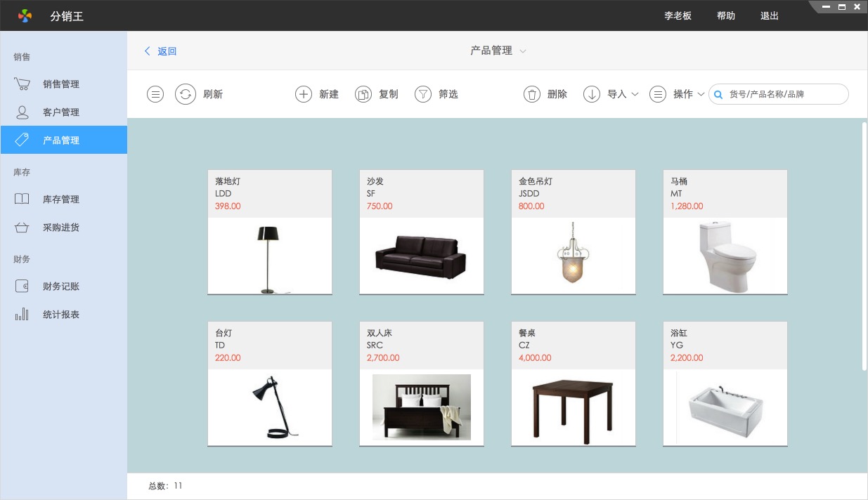Click the plus icon to create new product
This screenshot has height=500, width=868.
303,94
